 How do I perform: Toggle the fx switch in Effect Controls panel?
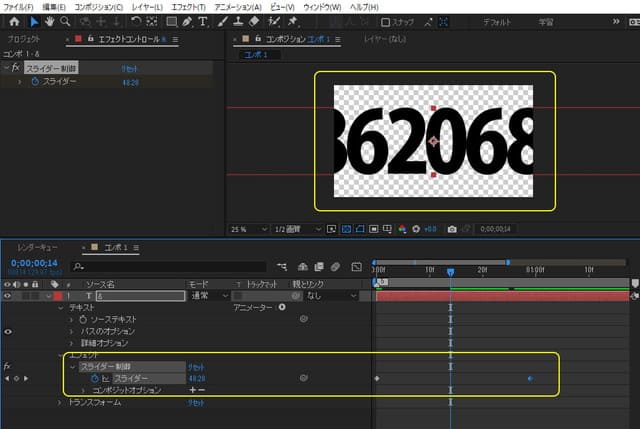(x=16, y=68)
